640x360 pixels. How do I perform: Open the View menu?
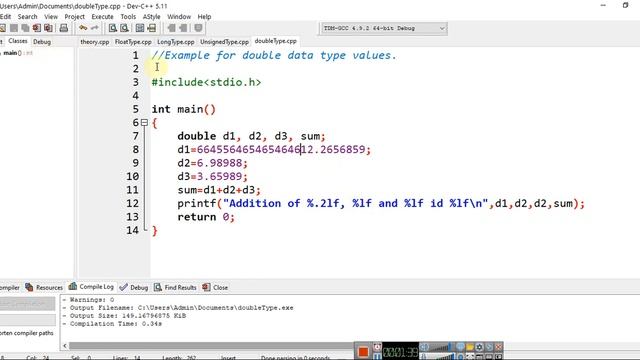[x=51, y=17]
